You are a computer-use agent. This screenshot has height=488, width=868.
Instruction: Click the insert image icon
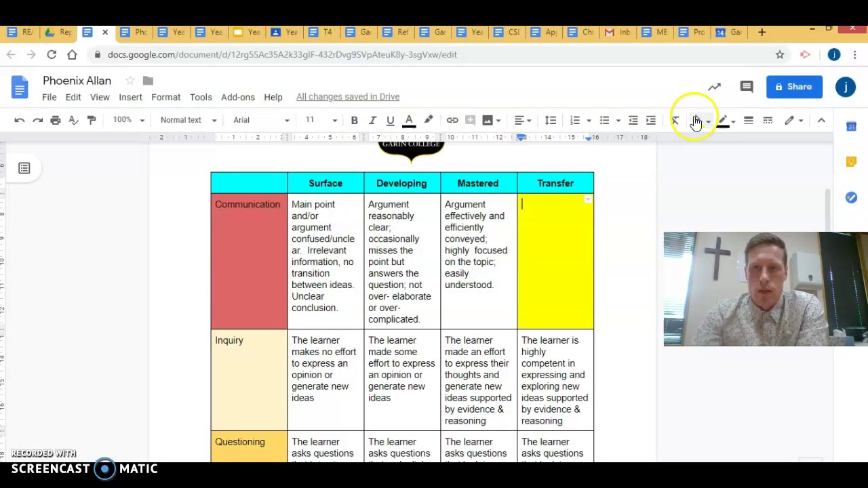pyautogui.click(x=488, y=120)
